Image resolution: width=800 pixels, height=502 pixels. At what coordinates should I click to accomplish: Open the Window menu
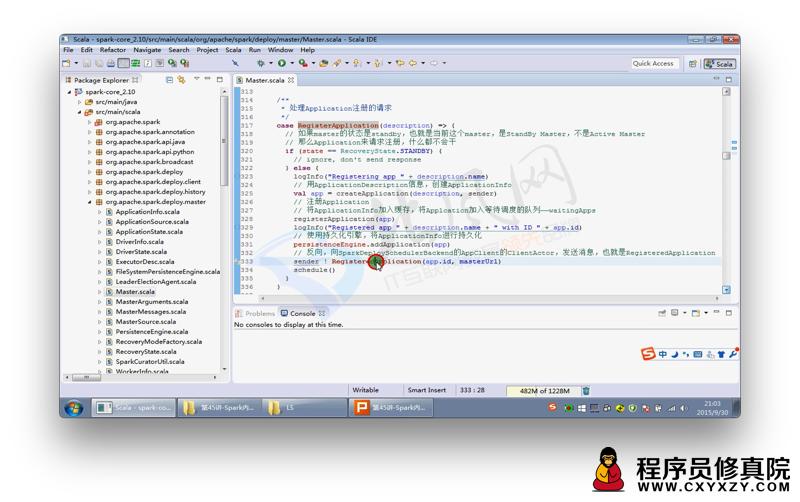tap(280, 50)
